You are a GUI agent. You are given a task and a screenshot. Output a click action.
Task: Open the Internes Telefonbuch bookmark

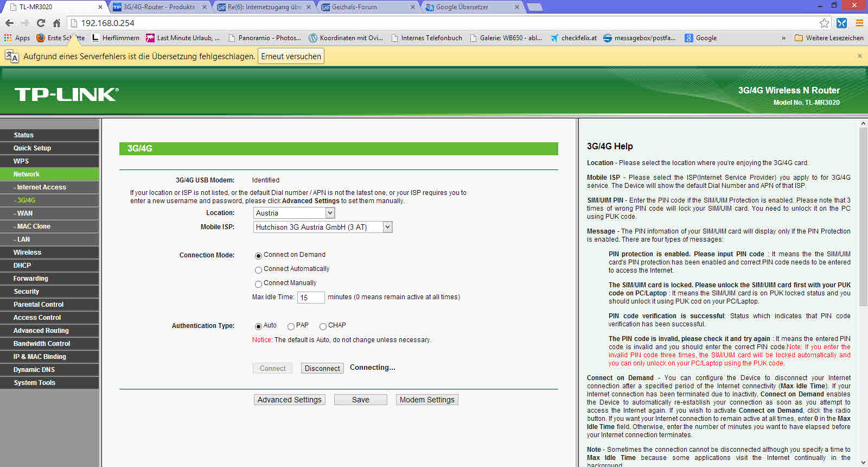(x=427, y=38)
